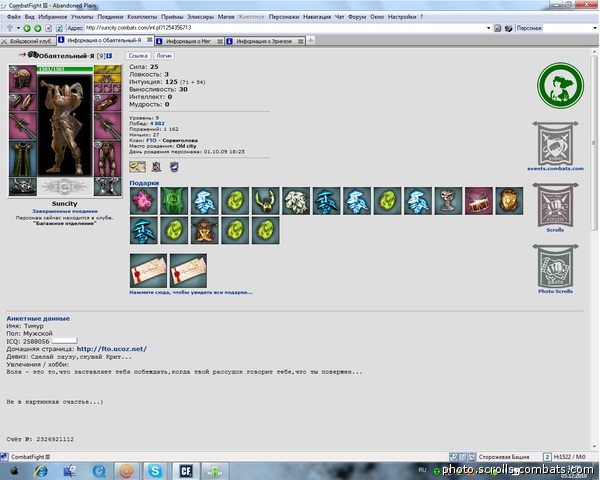600x480 pixels.
Task: Click the page icon right of address bar
Action: click(x=497, y=28)
